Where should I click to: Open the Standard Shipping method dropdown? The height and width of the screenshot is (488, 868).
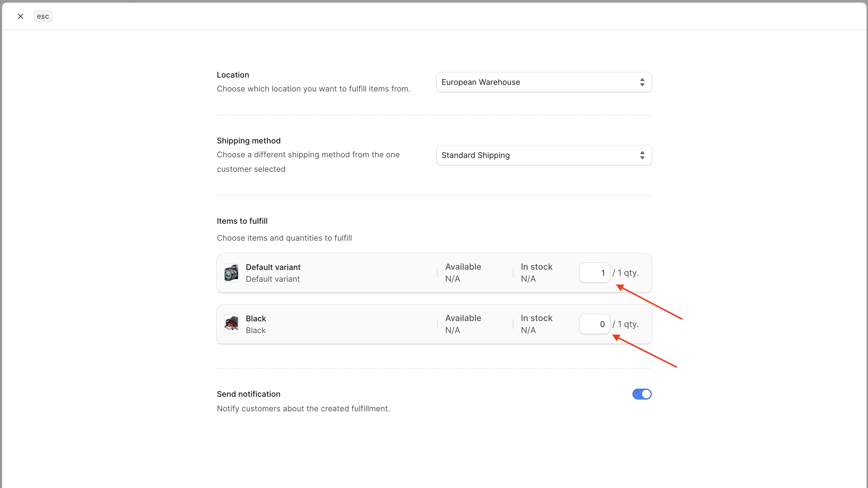point(539,155)
